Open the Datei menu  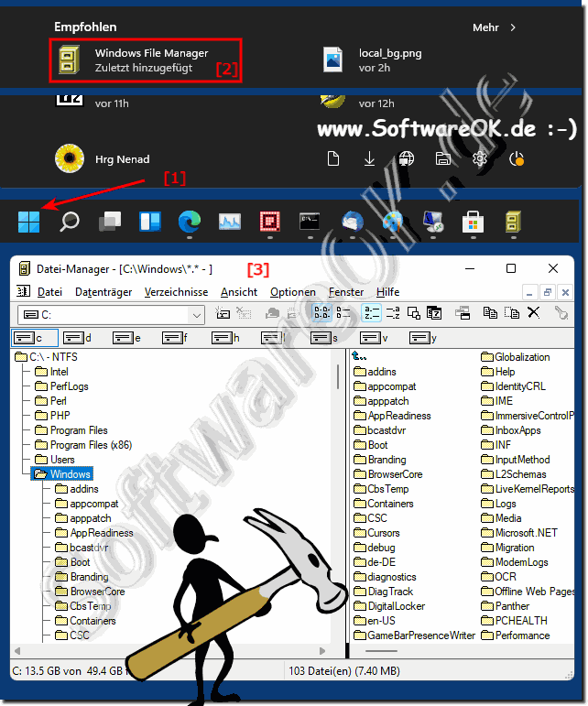[x=49, y=292]
